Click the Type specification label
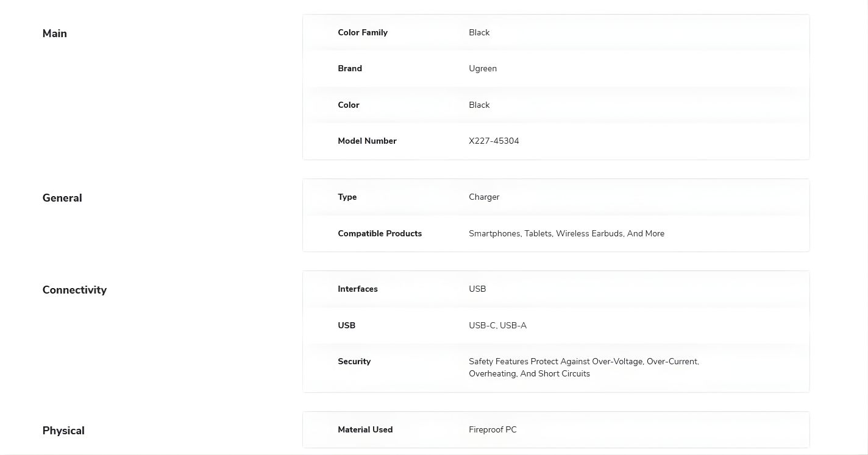Image resolution: width=868 pixels, height=455 pixels. click(347, 197)
